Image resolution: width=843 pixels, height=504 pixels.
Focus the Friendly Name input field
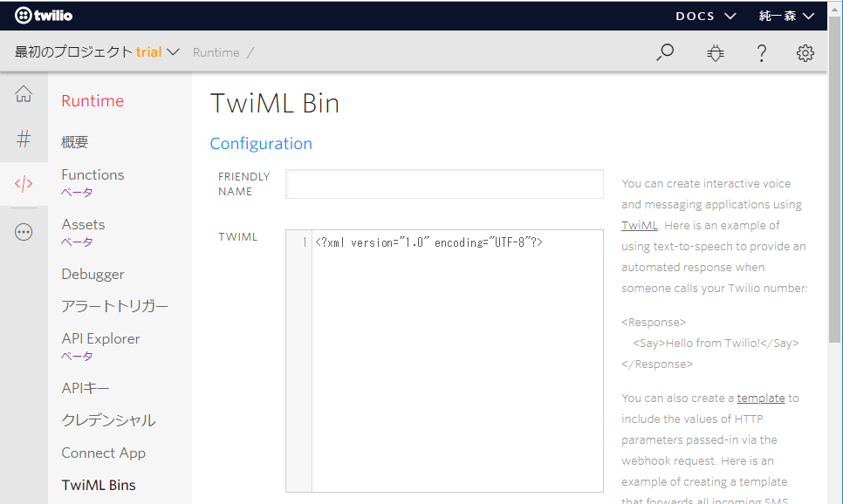444,184
